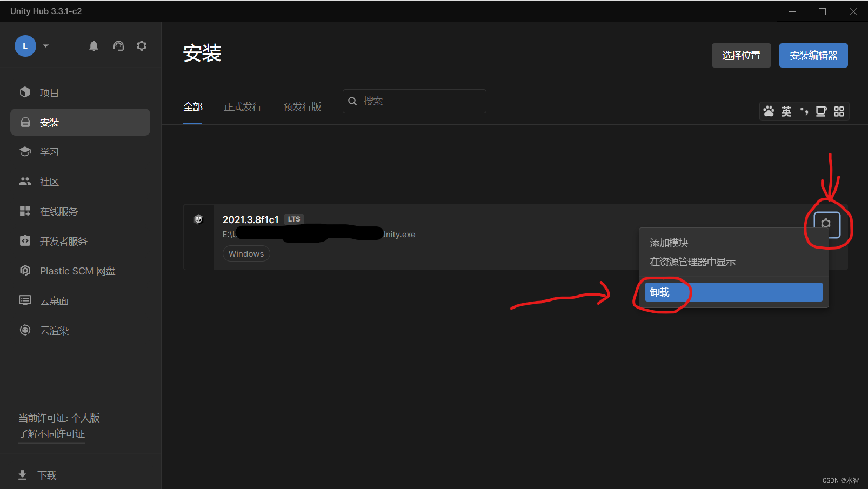Minimize the Unity Hub window
Screen dimensions: 868x489
(x=792, y=11)
